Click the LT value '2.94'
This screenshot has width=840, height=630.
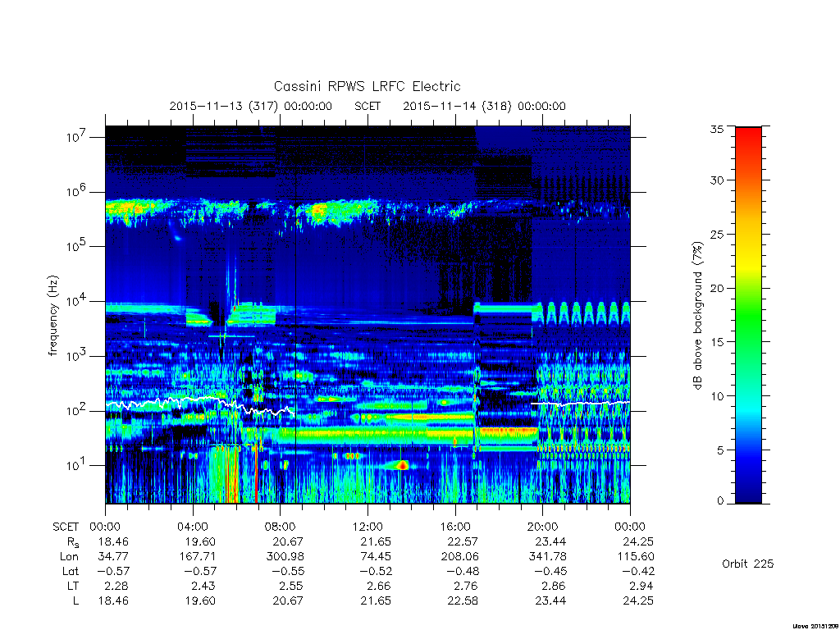coord(641,586)
